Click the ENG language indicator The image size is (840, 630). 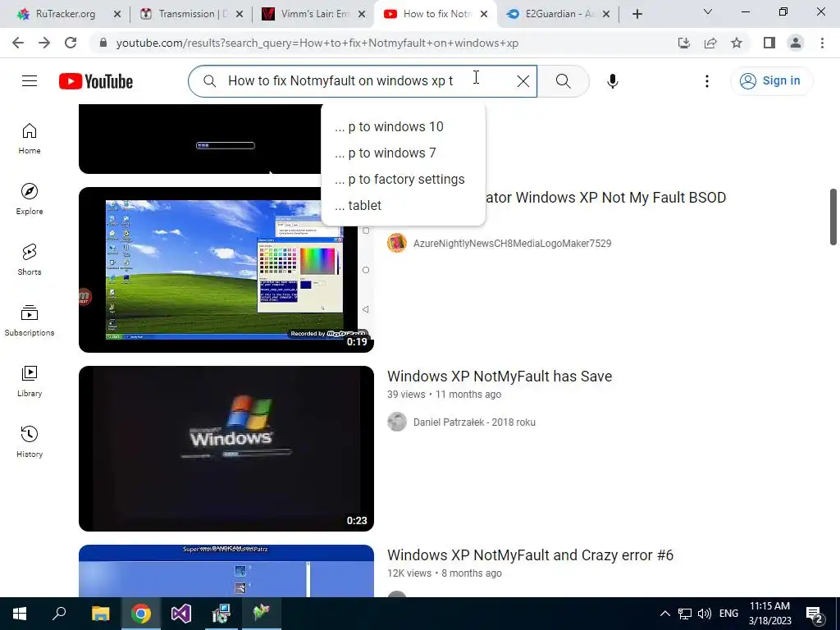click(728, 614)
